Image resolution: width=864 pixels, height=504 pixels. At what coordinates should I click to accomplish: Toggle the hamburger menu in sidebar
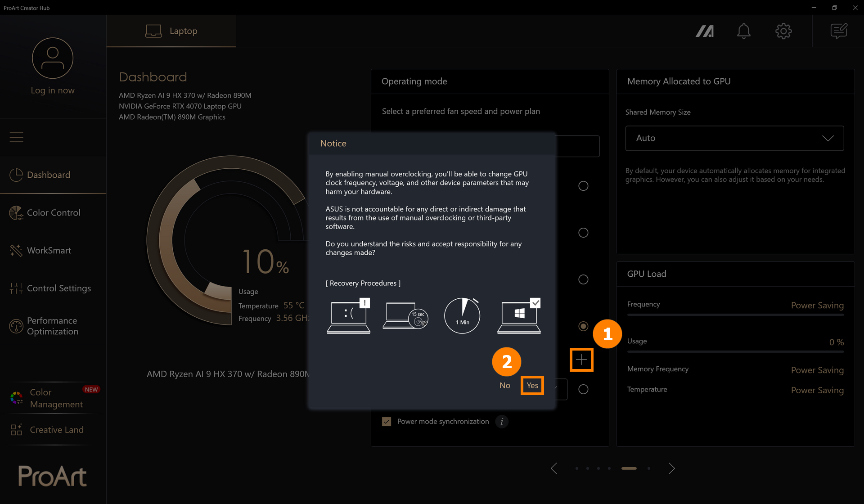coord(17,137)
